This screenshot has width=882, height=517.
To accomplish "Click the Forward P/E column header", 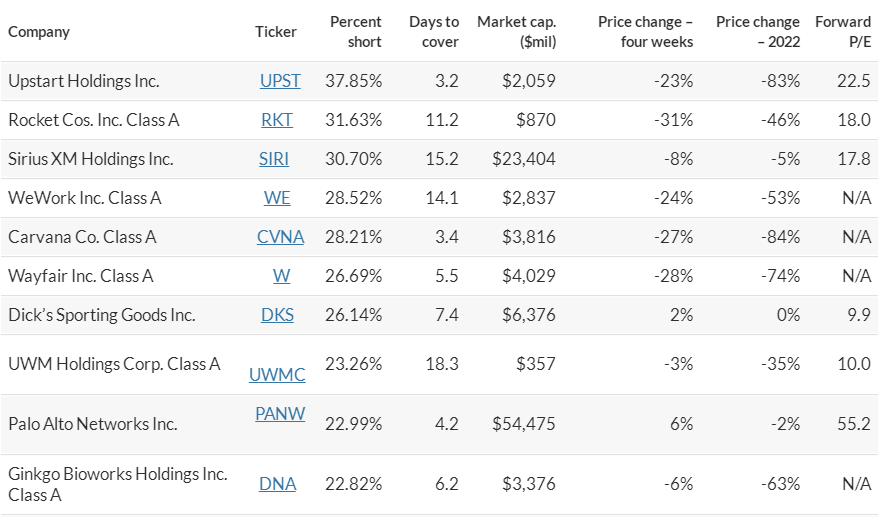I will coord(843,31).
